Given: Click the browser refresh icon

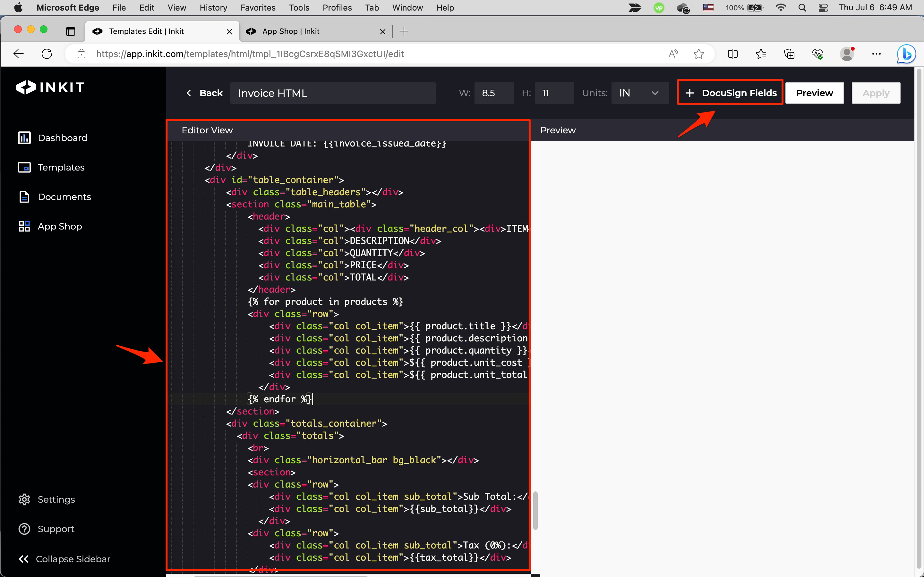Looking at the screenshot, I should coord(47,54).
